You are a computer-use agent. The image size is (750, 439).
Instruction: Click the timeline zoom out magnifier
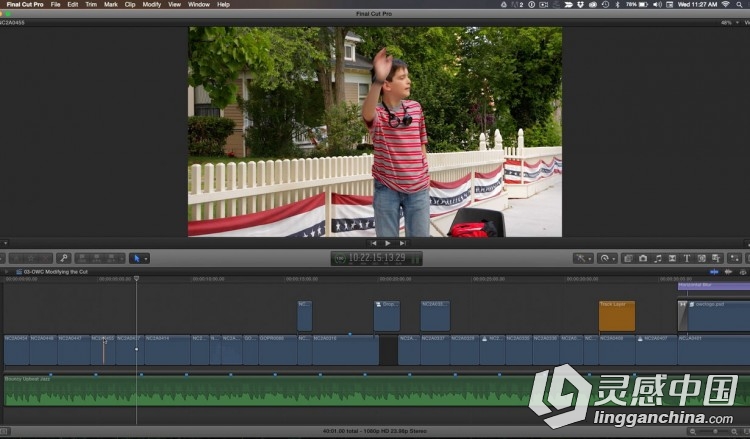click(x=693, y=431)
